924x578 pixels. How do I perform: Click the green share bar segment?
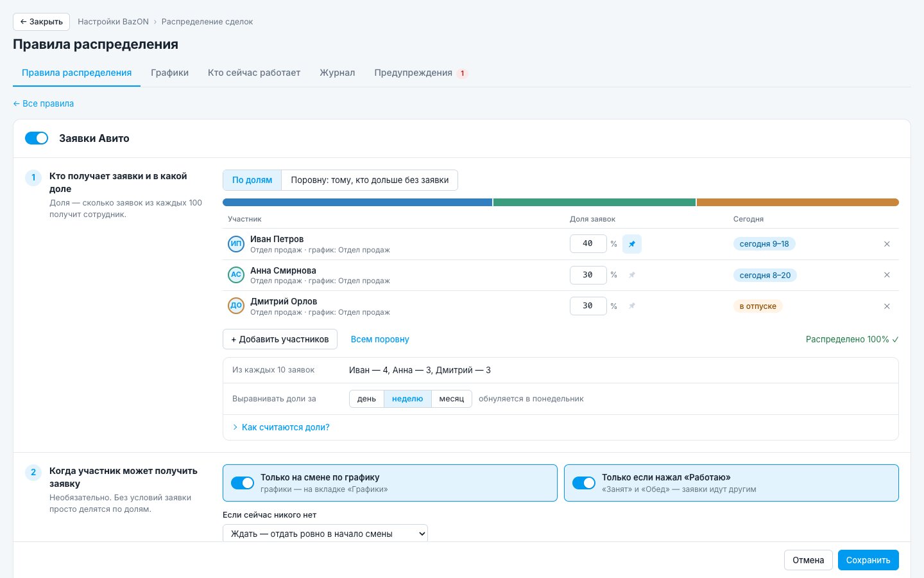click(x=594, y=202)
